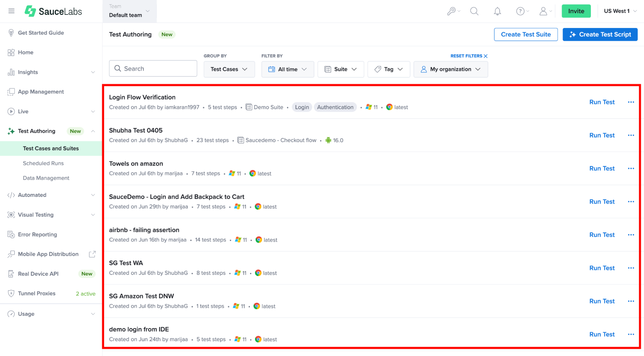This screenshot has width=644, height=356.
Task: Click the Visual Testing eye icon
Action: 11,215
